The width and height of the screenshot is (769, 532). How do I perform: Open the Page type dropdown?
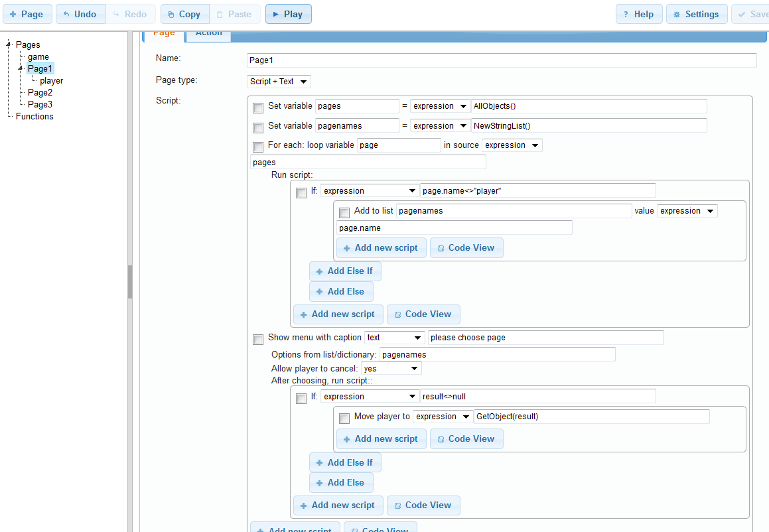(279, 82)
